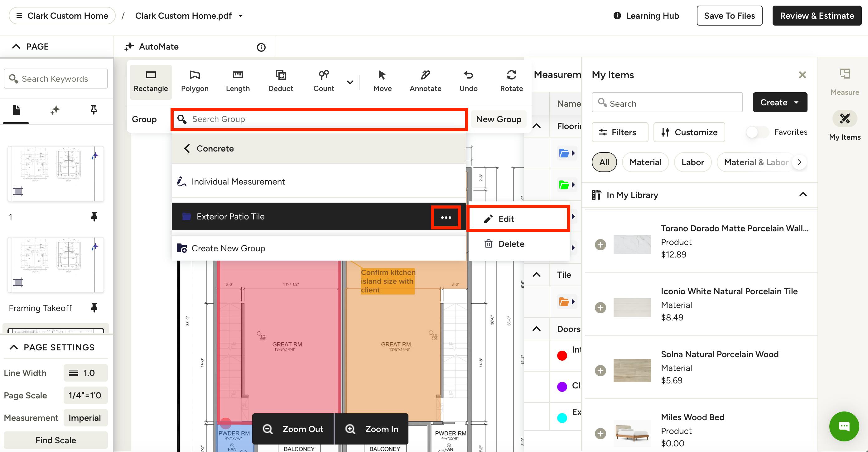Open the Filters options

point(620,132)
